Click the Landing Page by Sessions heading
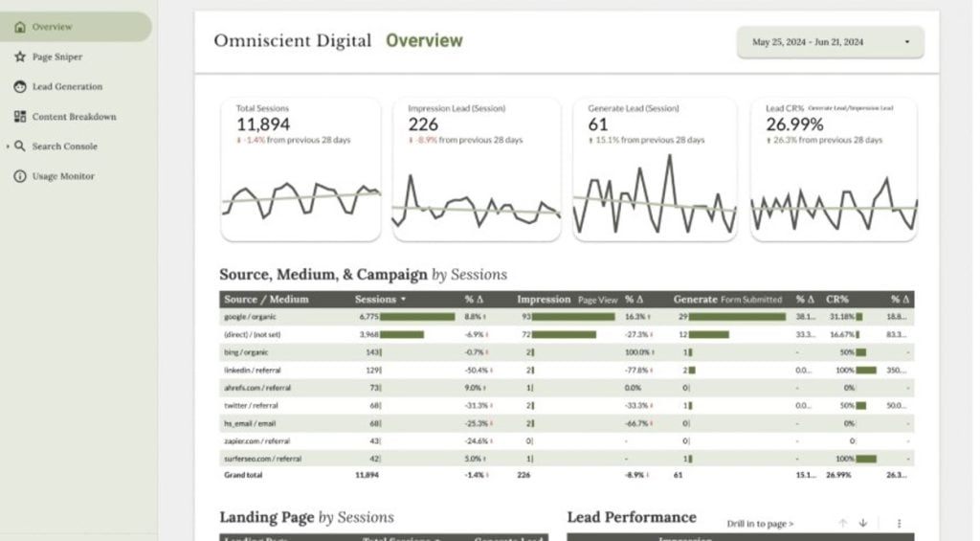Image resolution: width=980 pixels, height=541 pixels. click(307, 517)
